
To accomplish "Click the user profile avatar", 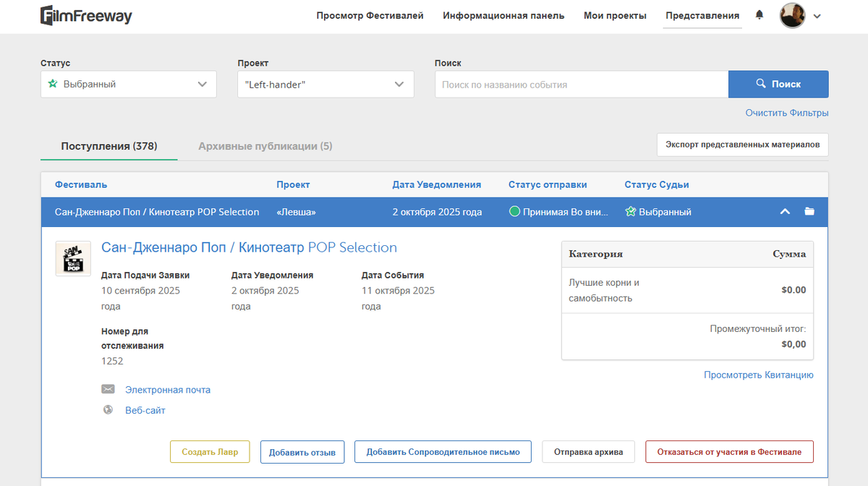I will tap(793, 15).
